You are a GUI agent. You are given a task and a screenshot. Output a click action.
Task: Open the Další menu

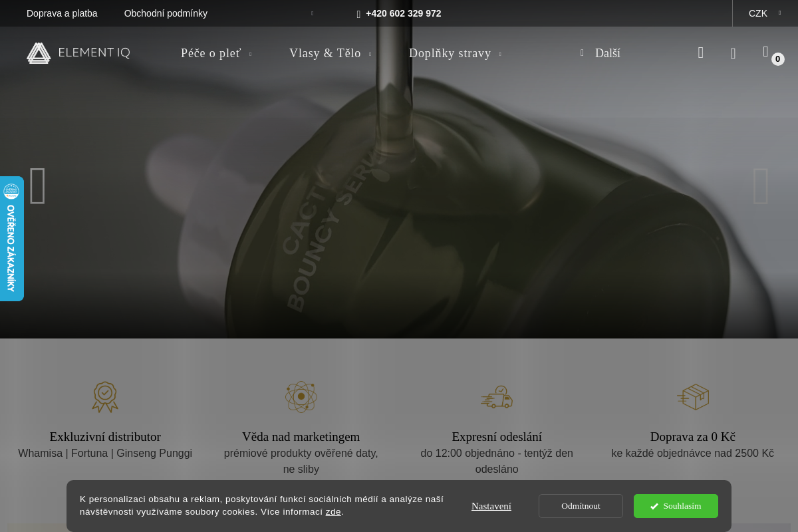[600, 53]
